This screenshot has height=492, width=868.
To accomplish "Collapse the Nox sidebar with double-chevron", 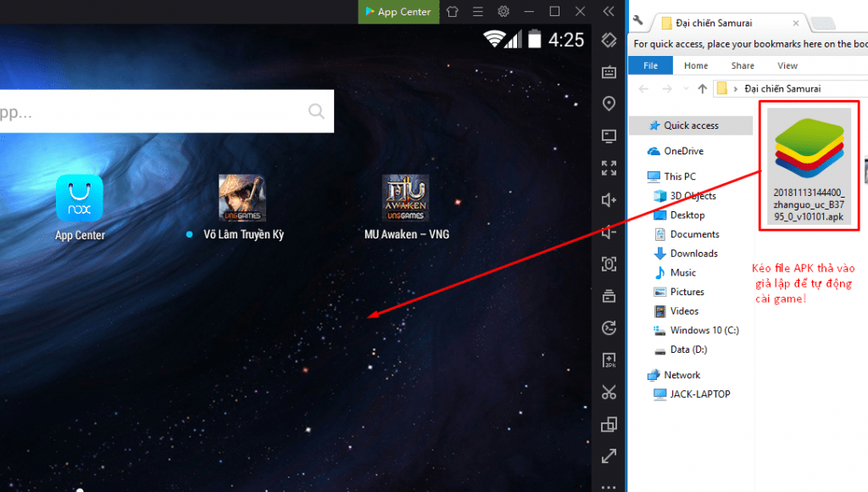I will tap(609, 12).
